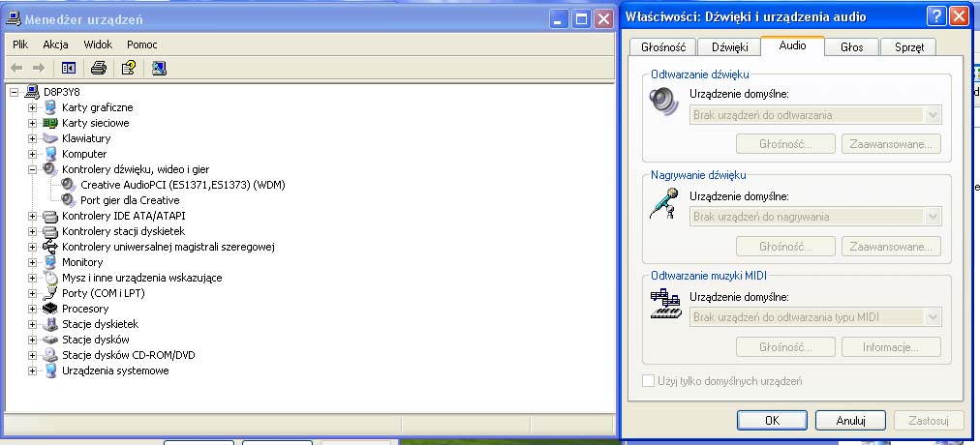Open the playback default device dropdown
Viewport: 980px width, 445px height.
tap(934, 114)
